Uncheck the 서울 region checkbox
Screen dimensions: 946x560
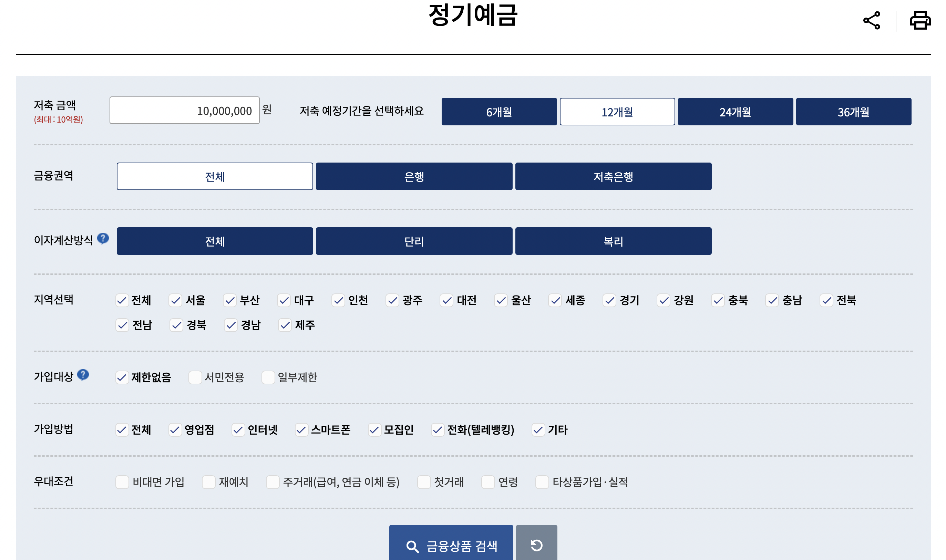tap(175, 300)
